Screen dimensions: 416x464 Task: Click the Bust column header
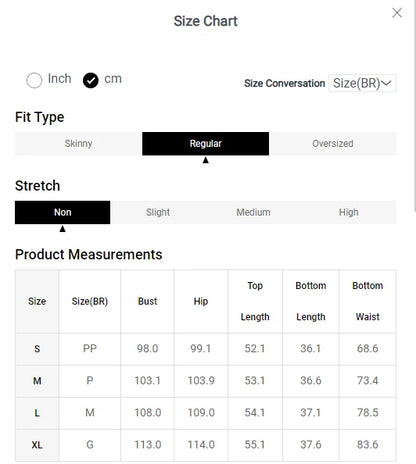click(147, 301)
